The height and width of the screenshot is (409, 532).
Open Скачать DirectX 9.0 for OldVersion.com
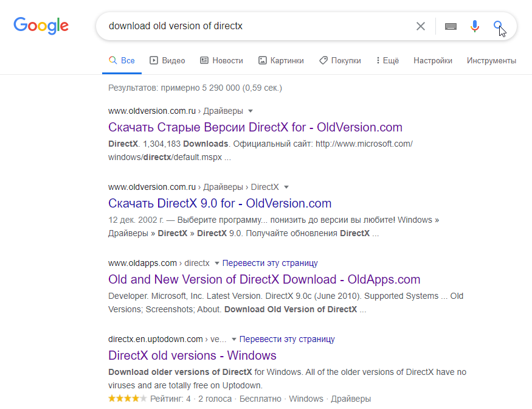pyautogui.click(x=220, y=203)
